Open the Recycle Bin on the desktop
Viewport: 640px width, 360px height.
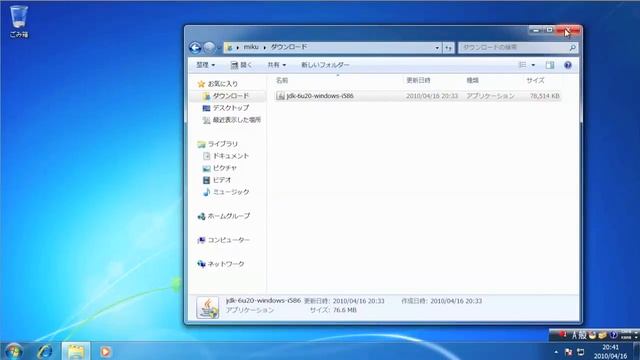(19, 21)
